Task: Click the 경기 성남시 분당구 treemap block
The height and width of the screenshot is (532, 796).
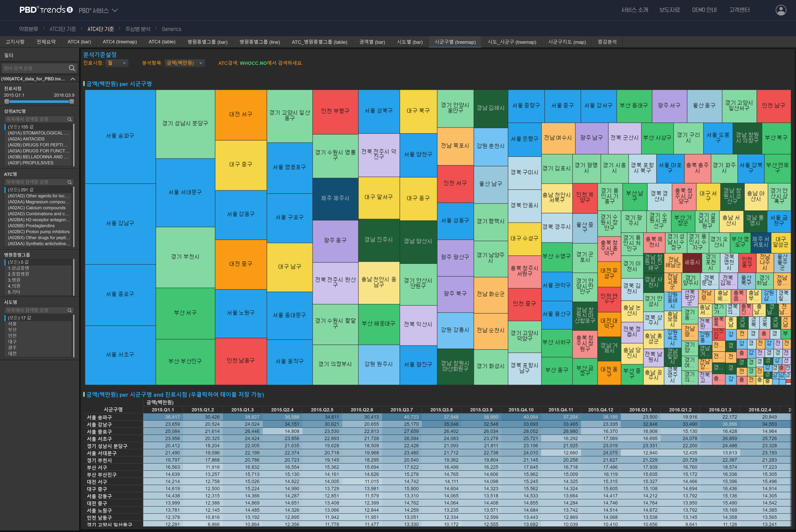Action: (x=185, y=124)
